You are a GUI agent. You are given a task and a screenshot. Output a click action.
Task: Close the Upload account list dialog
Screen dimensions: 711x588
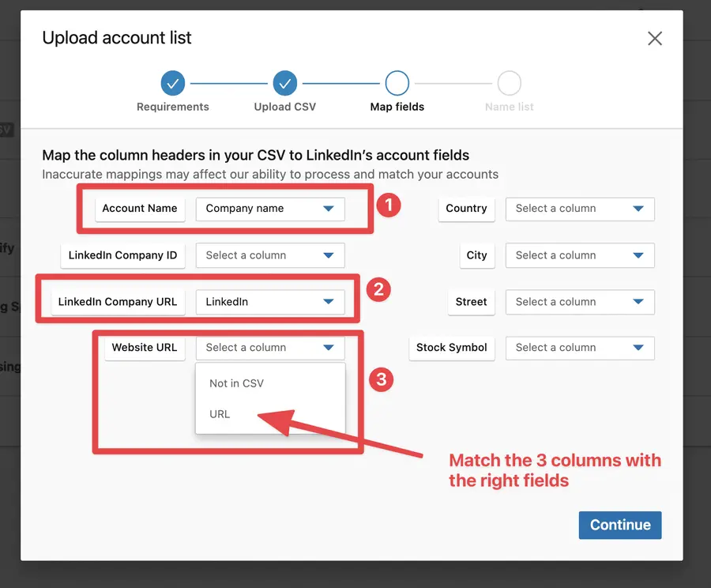654,38
